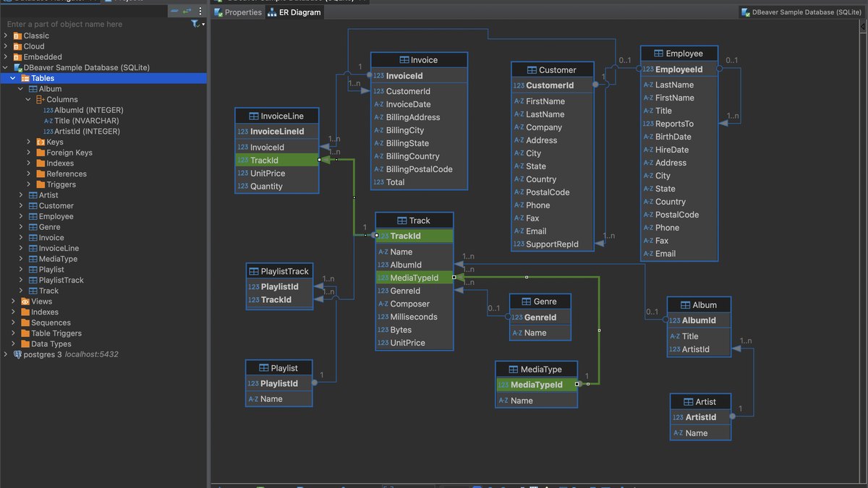Viewport: 868px width, 488px height.
Task: Expand the Foreign Keys folder
Action: point(29,153)
